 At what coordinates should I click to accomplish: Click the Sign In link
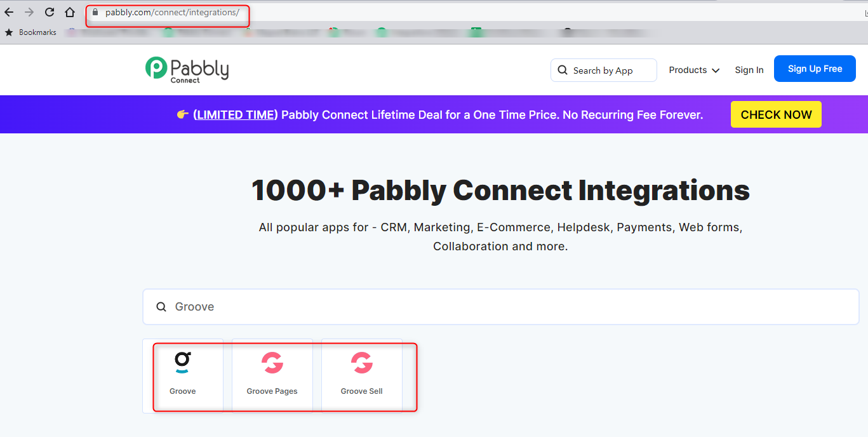tap(749, 70)
